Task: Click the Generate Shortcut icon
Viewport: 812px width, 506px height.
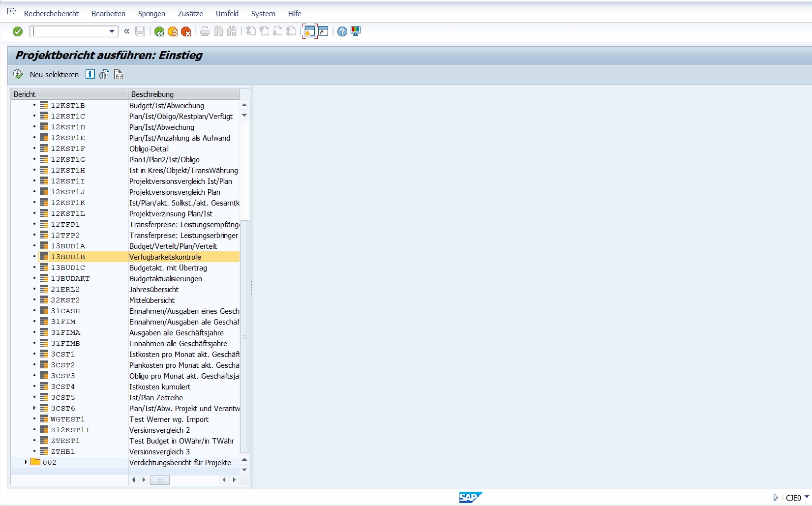Action: coord(323,31)
